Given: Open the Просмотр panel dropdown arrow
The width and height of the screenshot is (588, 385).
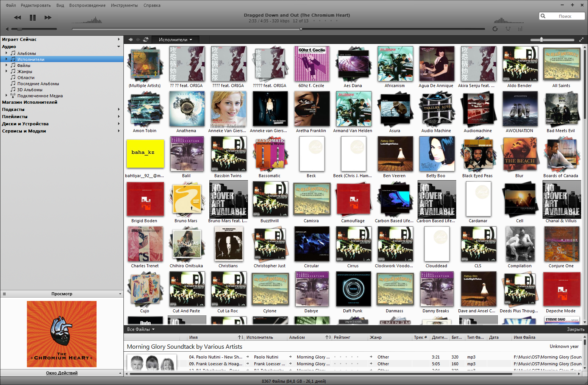Looking at the screenshot, I should [120, 294].
